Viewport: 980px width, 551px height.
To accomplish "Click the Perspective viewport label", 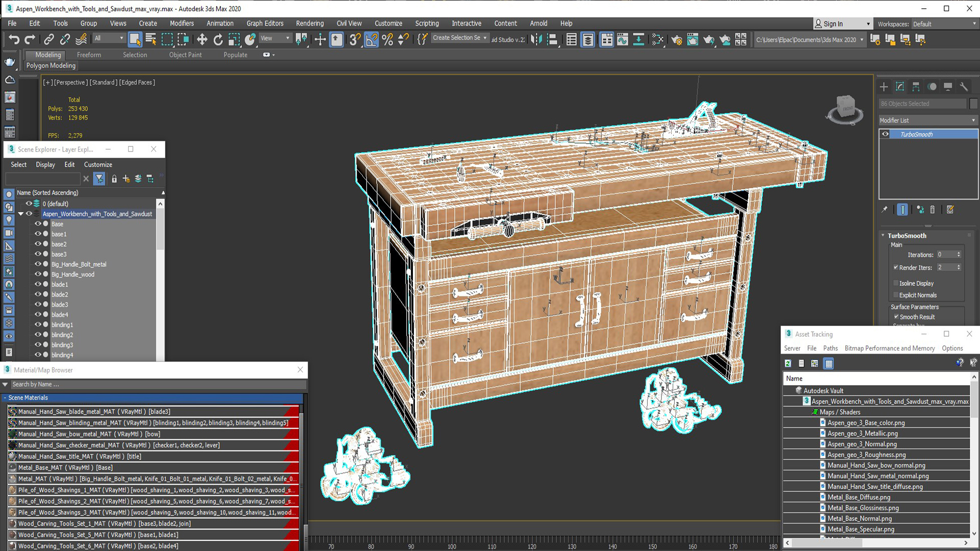I will 71,82.
